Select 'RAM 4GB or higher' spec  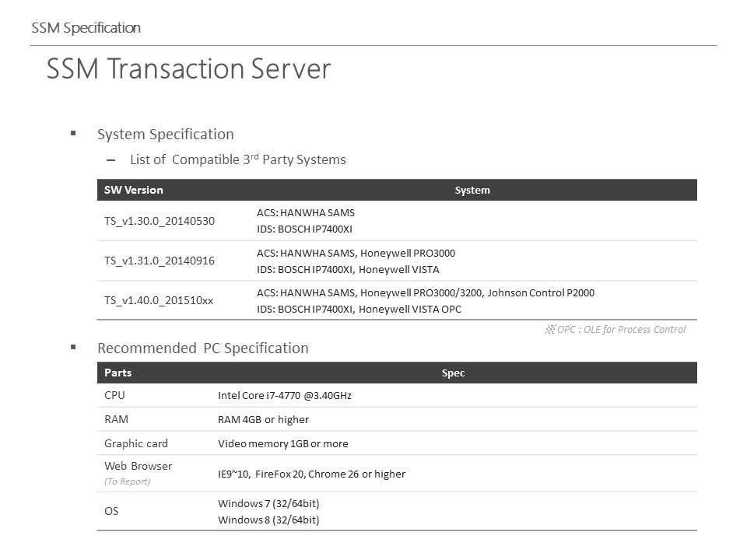pos(264,419)
